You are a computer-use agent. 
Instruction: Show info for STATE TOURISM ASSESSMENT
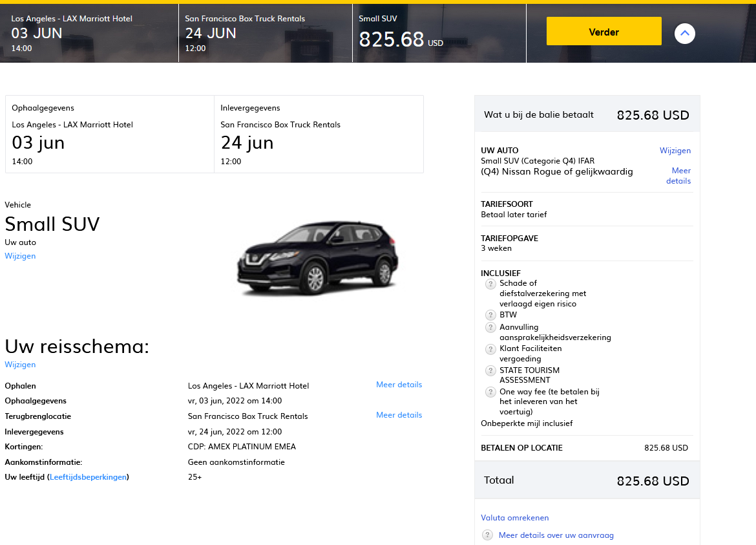pyautogui.click(x=490, y=370)
